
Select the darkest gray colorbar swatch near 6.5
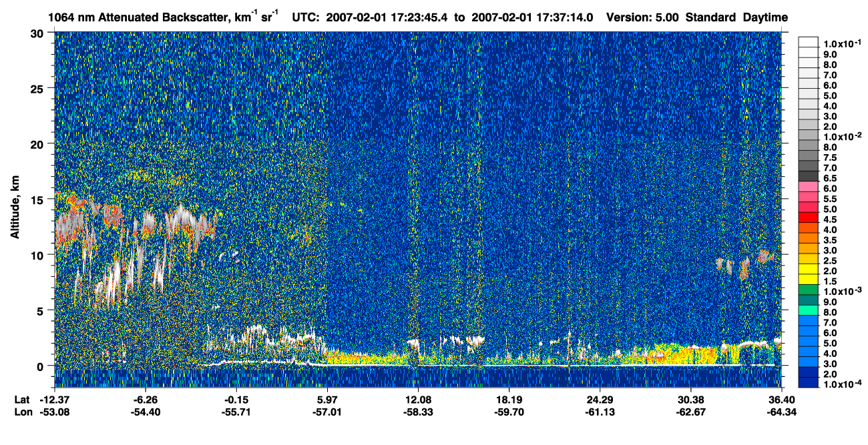(809, 176)
